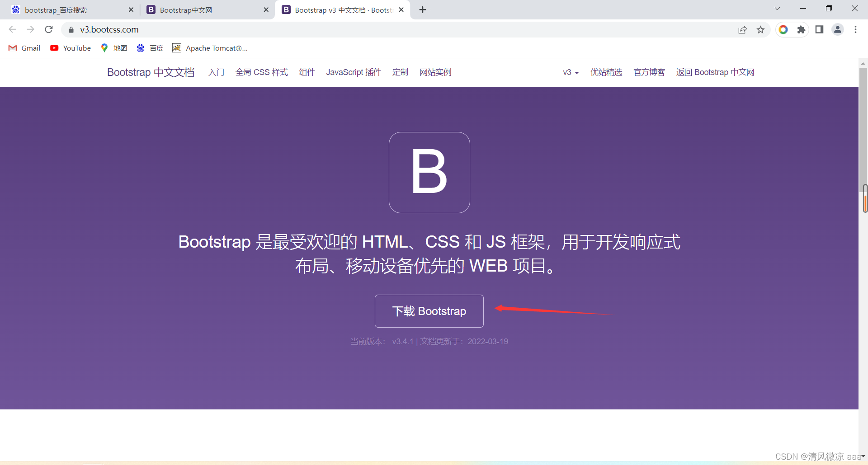Open the JavaScript 插件 navigation link

[x=354, y=72]
